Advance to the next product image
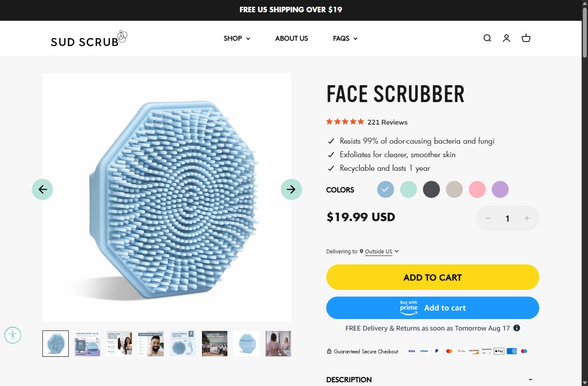 tap(291, 189)
